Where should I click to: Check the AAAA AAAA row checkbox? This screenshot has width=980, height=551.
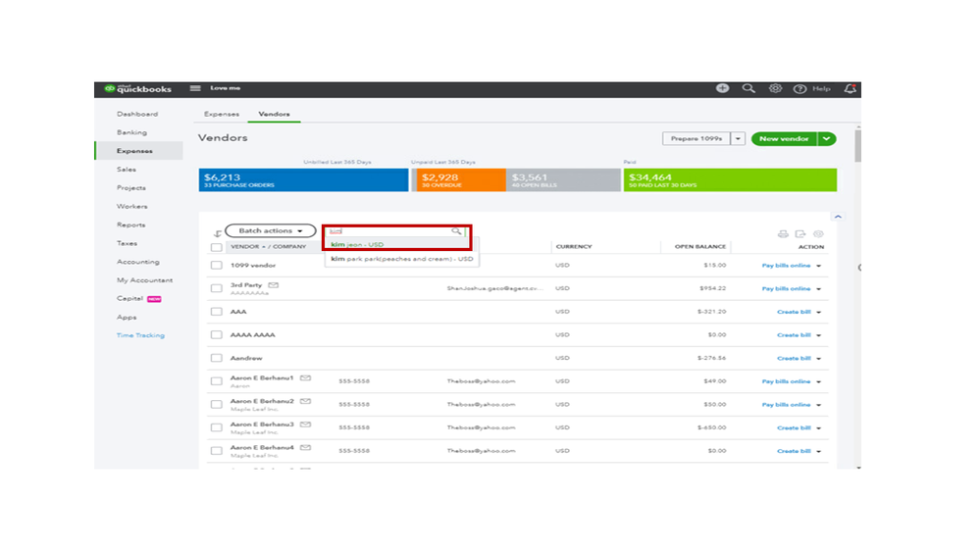(x=216, y=335)
